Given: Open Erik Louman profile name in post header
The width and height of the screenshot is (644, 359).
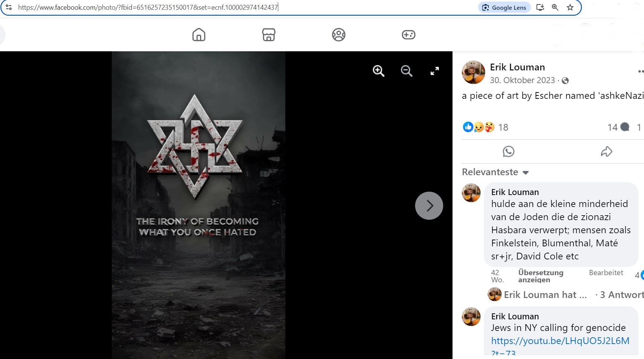Looking at the screenshot, I should [x=517, y=67].
